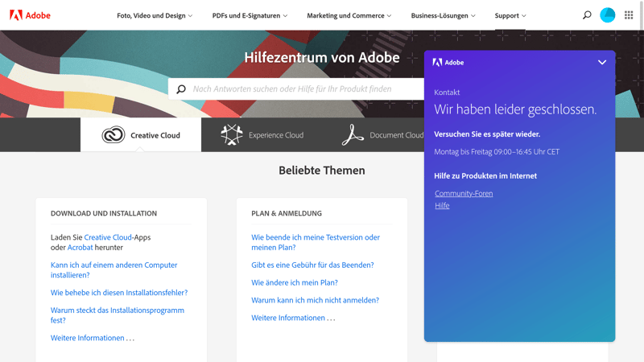This screenshot has height=362, width=644.
Task: Open Marketing und Commerce dropdown
Action: coord(349,15)
